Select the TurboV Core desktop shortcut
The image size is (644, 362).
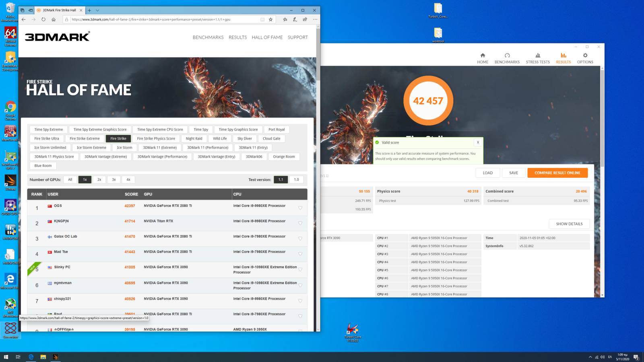pyautogui.click(x=353, y=333)
